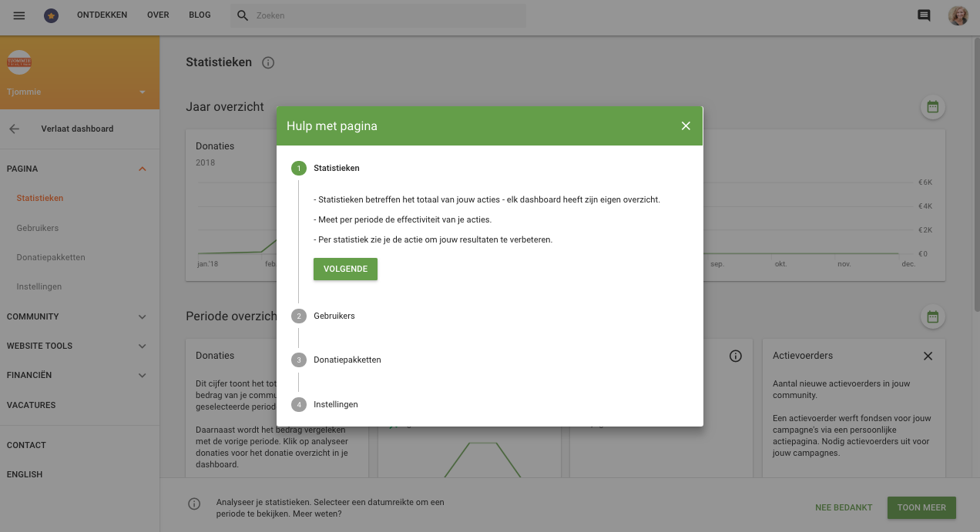Click the star logo home icon
Image resolution: width=980 pixels, height=532 pixels.
[x=51, y=15]
